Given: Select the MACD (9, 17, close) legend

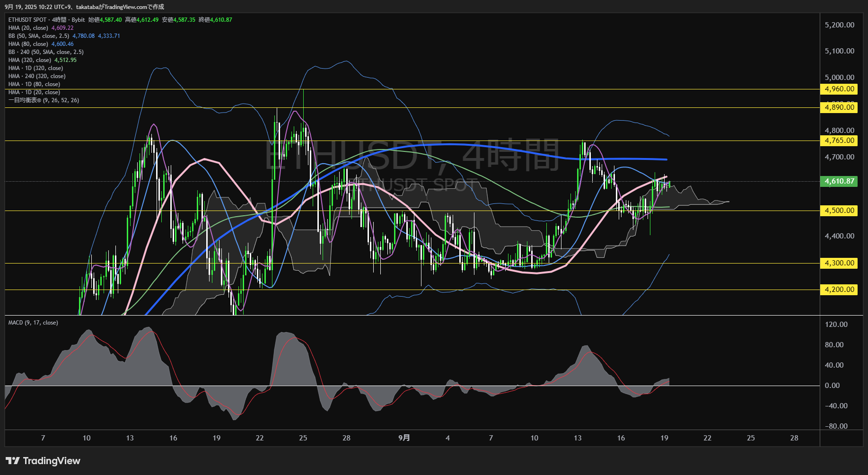Looking at the screenshot, I should [x=33, y=323].
